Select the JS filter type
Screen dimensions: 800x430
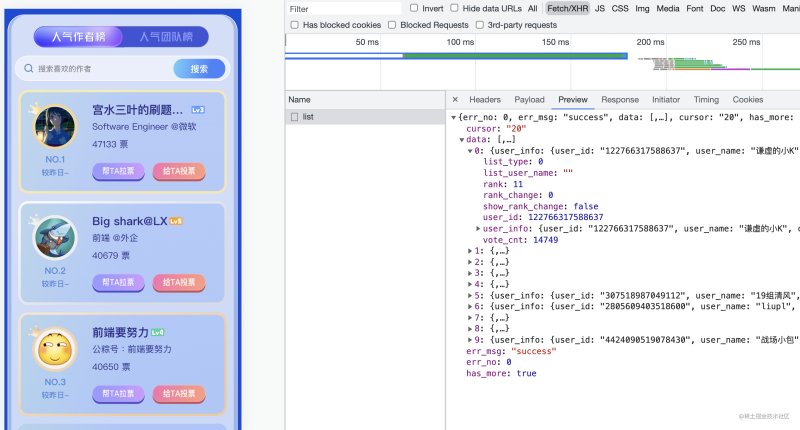(600, 9)
